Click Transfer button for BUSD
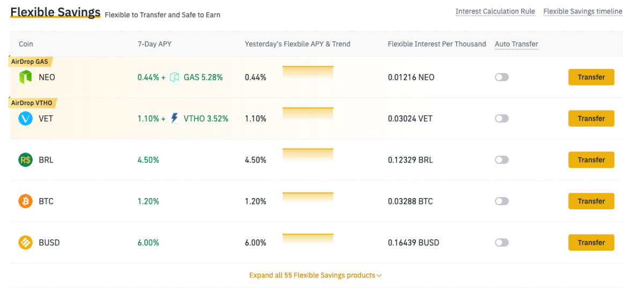 click(591, 243)
